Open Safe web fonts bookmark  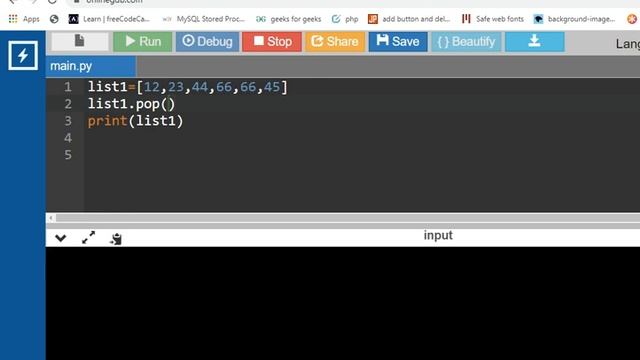coord(492,19)
